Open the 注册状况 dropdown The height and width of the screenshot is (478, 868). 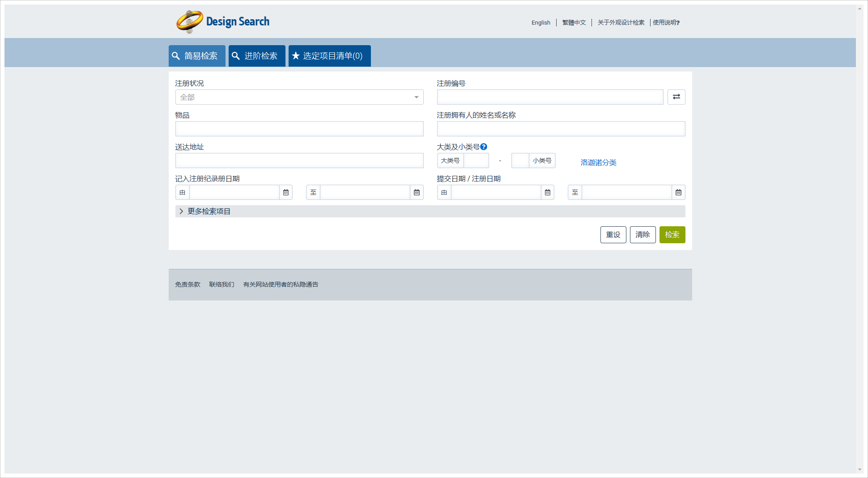click(x=299, y=97)
